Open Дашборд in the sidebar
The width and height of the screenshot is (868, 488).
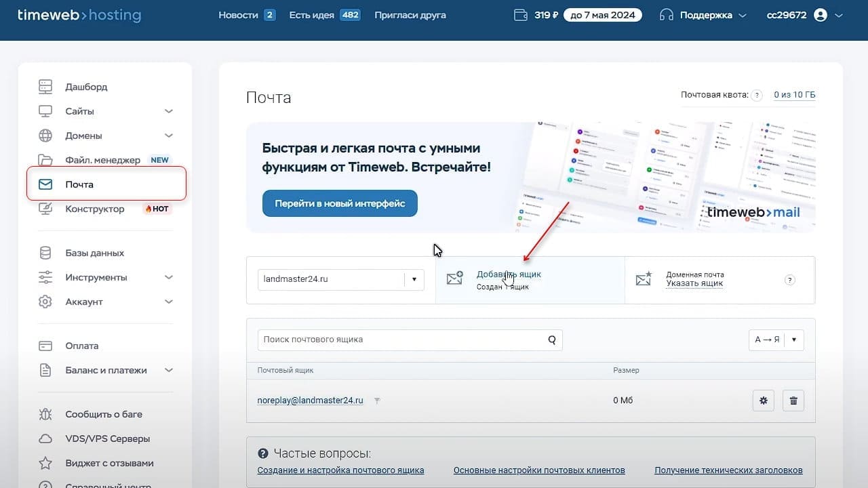[x=86, y=87]
